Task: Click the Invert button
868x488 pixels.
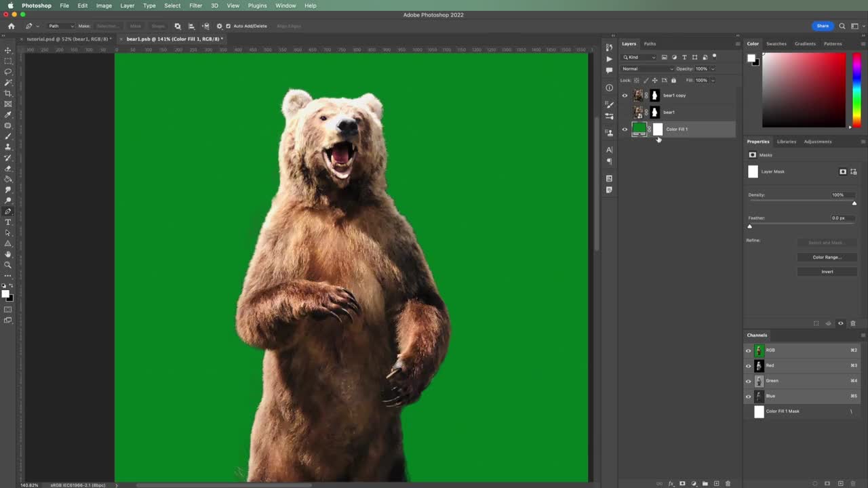Action: (827, 272)
